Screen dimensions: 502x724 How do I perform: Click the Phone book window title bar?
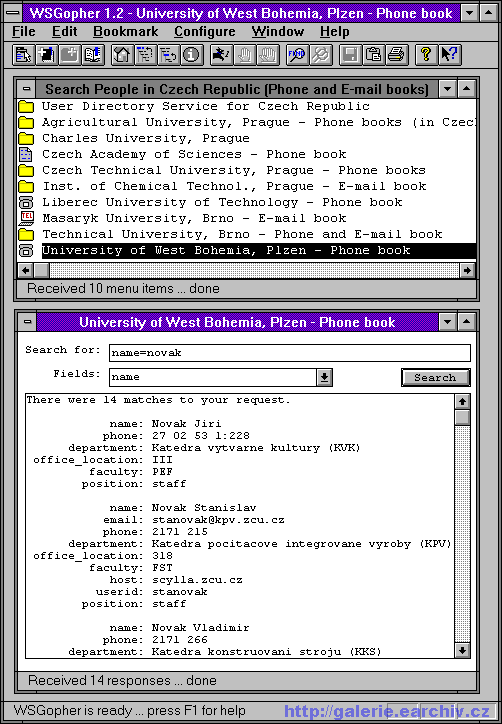click(237, 322)
